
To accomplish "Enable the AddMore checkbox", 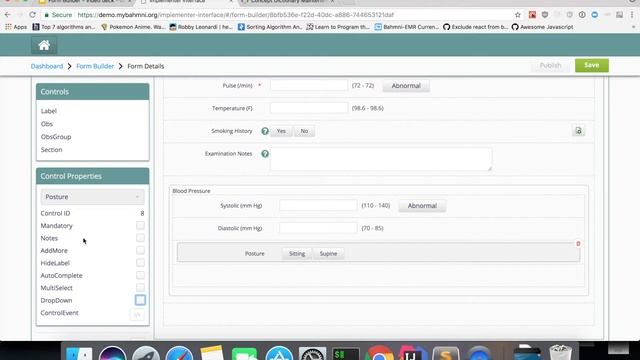I will pyautogui.click(x=140, y=250).
